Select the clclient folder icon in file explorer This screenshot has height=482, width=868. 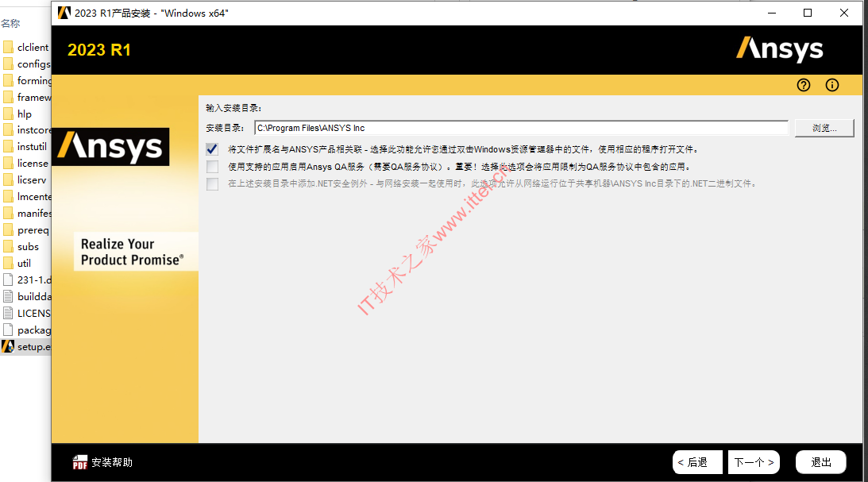coord(8,47)
